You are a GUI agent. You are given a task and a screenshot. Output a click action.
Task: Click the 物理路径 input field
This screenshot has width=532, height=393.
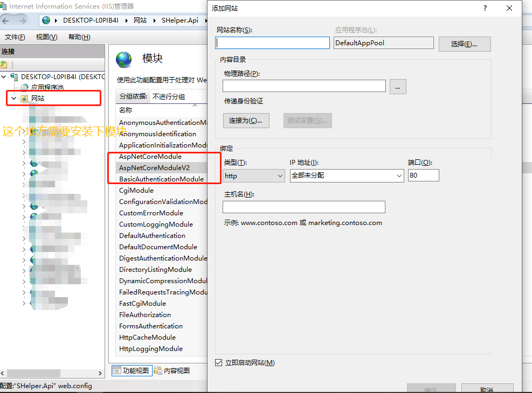click(x=304, y=86)
